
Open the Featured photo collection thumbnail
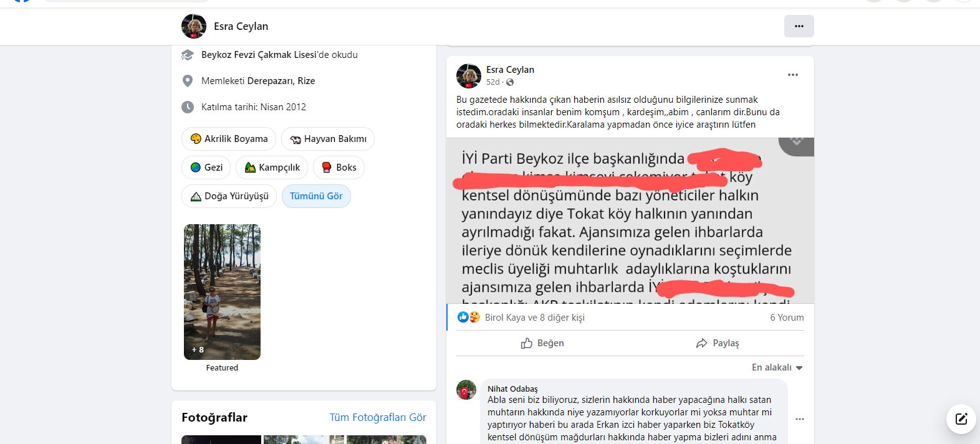[222, 292]
